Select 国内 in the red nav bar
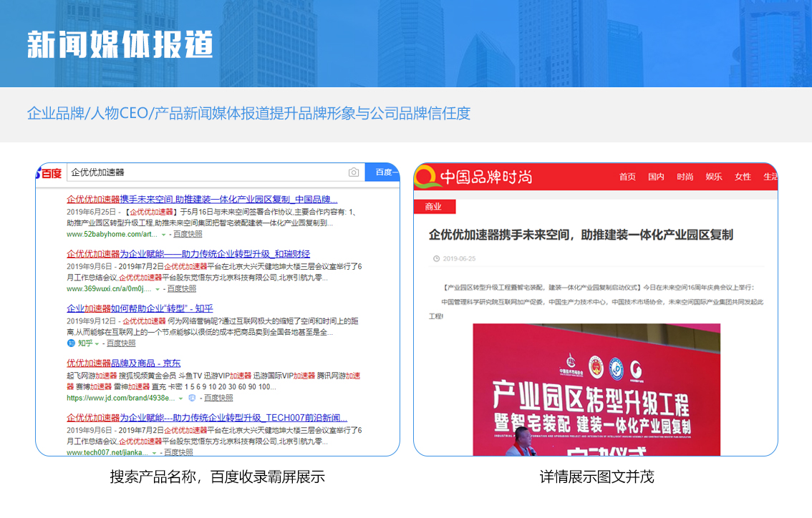The width and height of the screenshot is (812, 518). point(656,177)
